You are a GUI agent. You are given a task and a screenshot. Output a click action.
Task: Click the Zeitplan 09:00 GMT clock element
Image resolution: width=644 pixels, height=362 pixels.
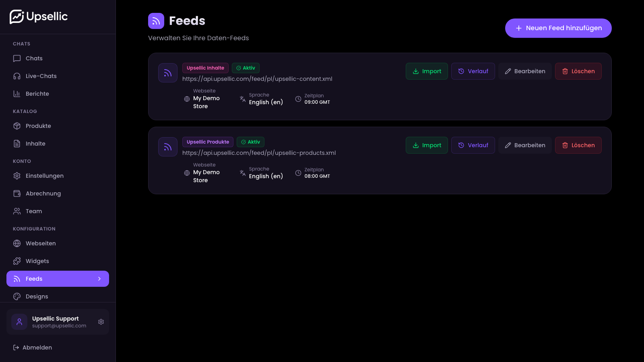coord(298,99)
